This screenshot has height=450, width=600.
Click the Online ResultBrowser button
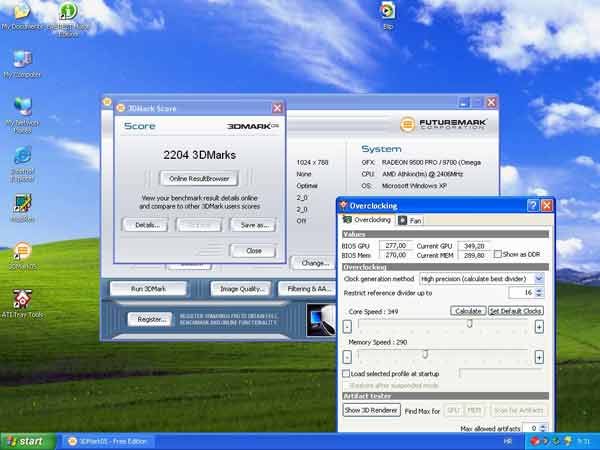[200, 178]
